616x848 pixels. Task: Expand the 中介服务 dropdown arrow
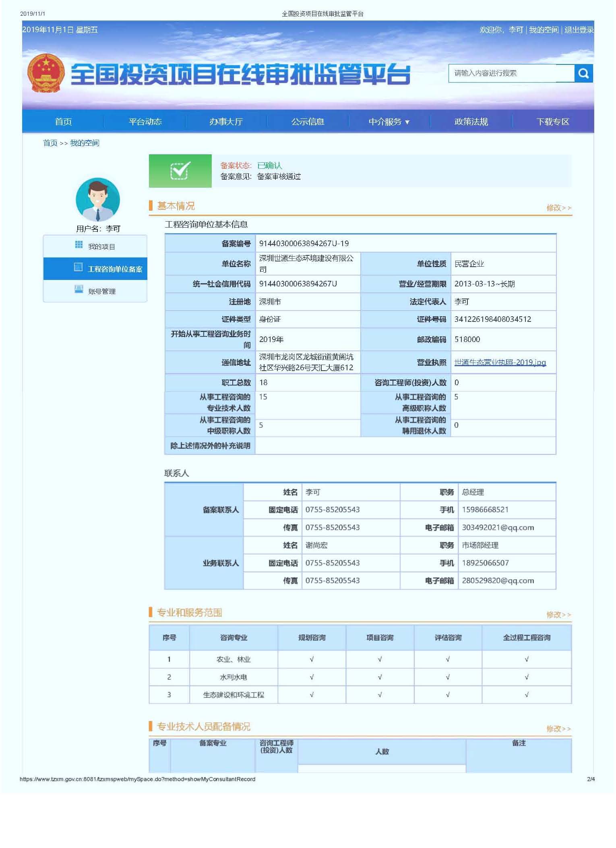407,122
